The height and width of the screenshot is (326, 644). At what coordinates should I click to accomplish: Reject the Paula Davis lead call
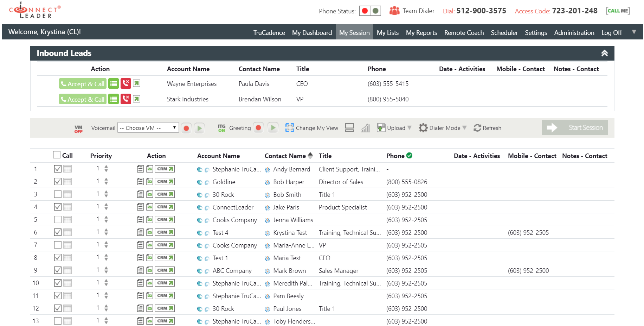coord(126,83)
